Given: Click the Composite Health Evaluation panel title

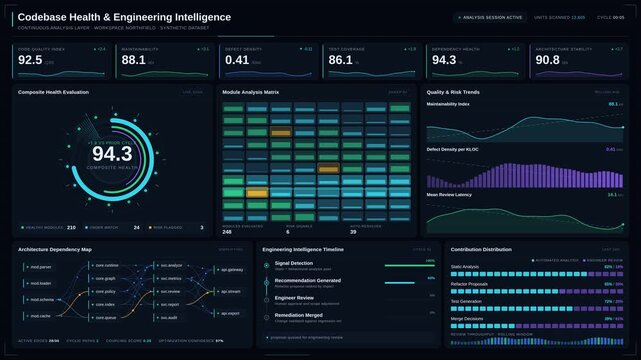Looking at the screenshot, I should point(54,92).
